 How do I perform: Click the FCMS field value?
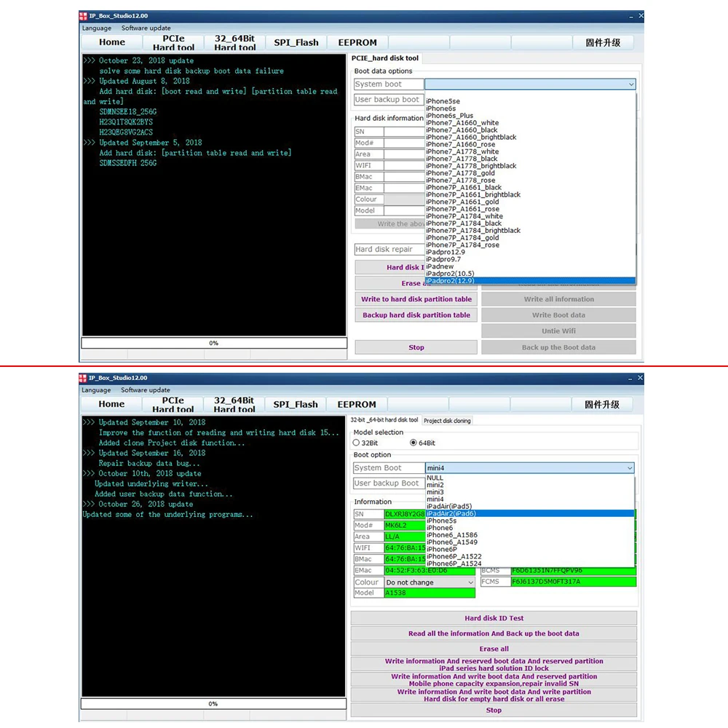(574, 581)
